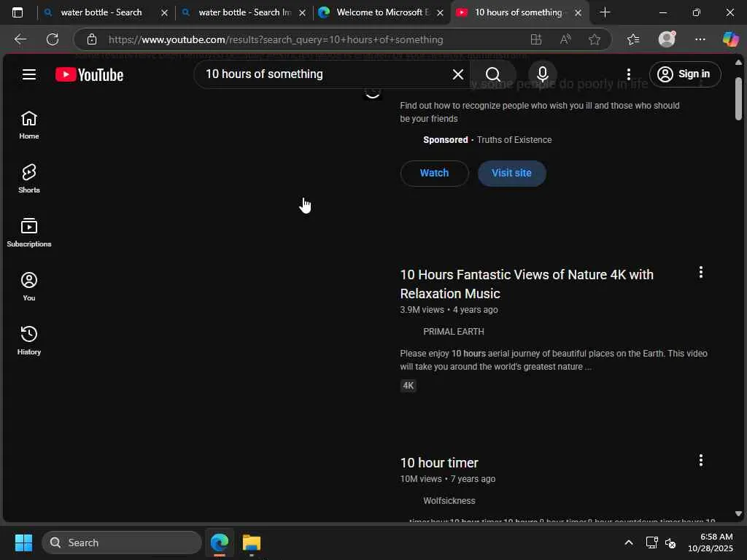Viewport: 747px width, 560px height.
Task: Click the page vertical scrollbar thumb
Action: tap(738, 98)
